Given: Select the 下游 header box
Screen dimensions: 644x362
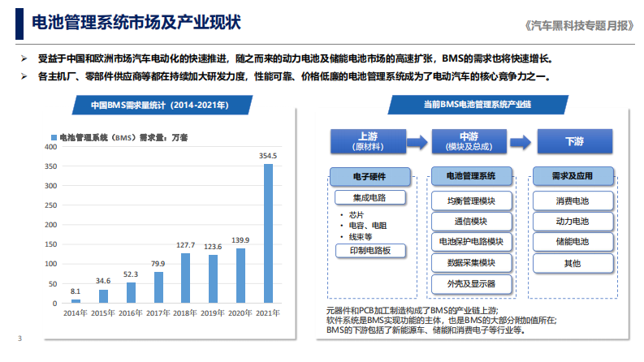Looking at the screenshot, I should pos(575,141).
